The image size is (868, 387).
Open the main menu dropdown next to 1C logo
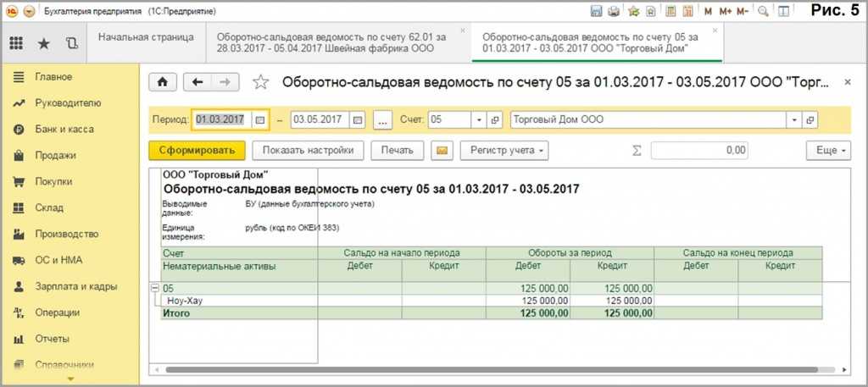point(30,11)
